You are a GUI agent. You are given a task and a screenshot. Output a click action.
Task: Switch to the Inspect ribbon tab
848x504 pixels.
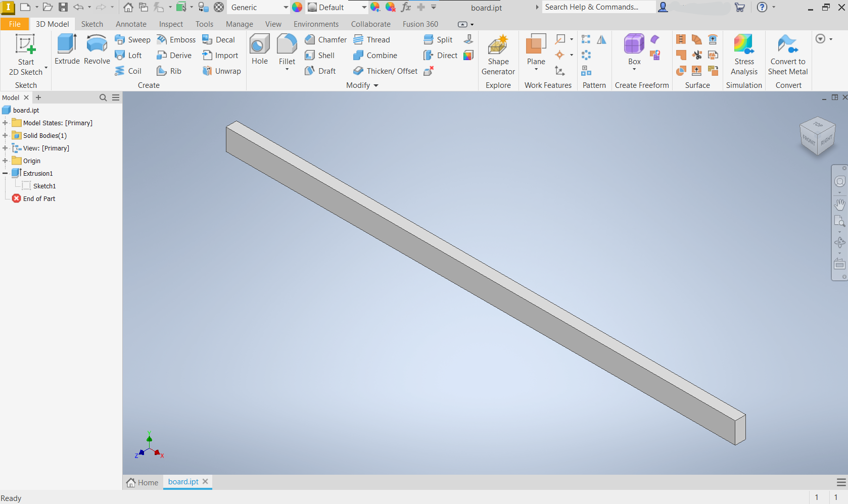coord(171,24)
